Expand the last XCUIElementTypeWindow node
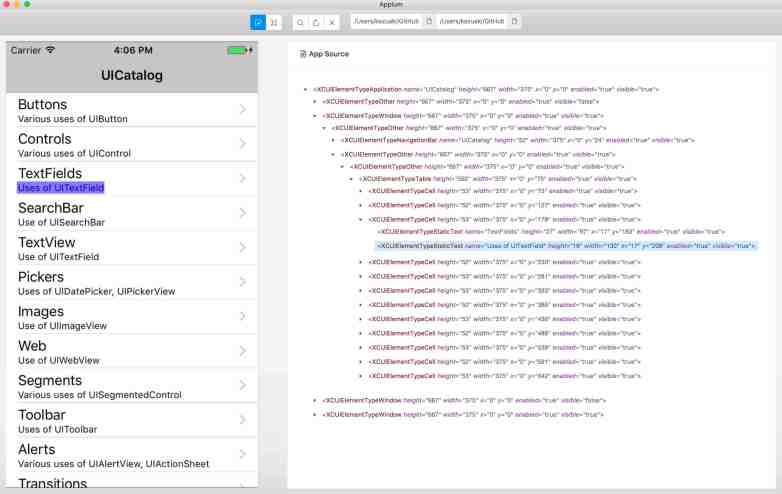 pos(315,415)
